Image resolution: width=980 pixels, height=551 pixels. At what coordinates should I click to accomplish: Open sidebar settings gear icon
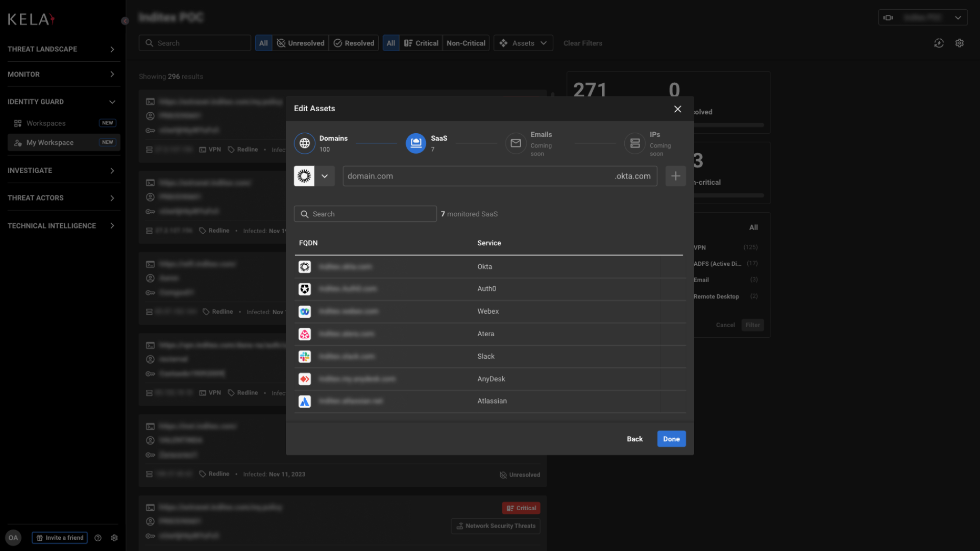coord(114,538)
